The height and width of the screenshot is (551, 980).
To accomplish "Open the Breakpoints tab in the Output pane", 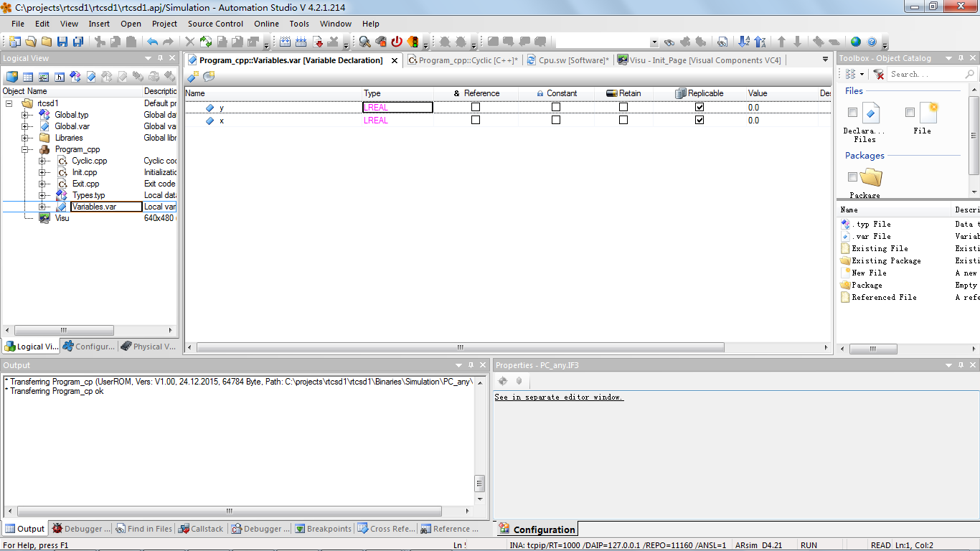I will click(x=323, y=529).
